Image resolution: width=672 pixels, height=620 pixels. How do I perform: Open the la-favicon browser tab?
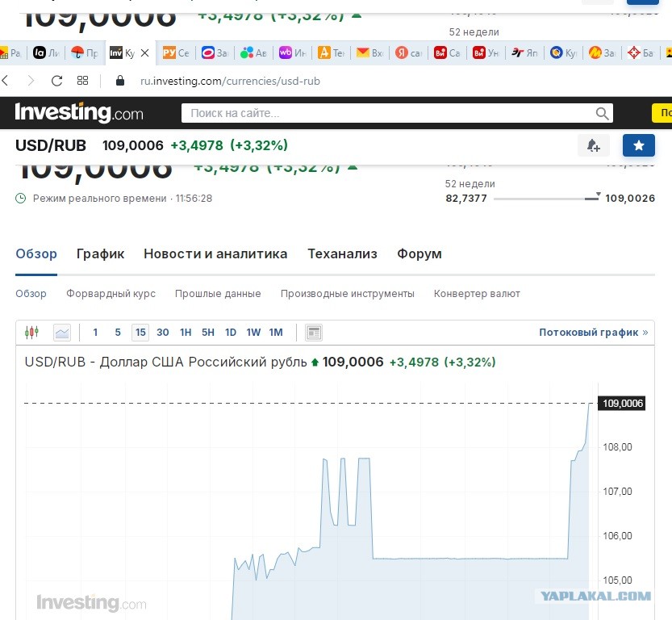pos(46,52)
